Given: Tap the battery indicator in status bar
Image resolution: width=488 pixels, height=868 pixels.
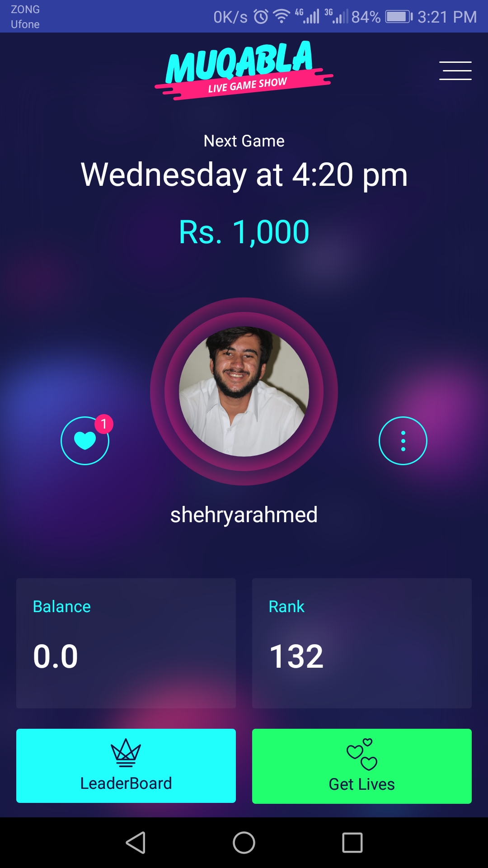Looking at the screenshot, I should 399,17.
